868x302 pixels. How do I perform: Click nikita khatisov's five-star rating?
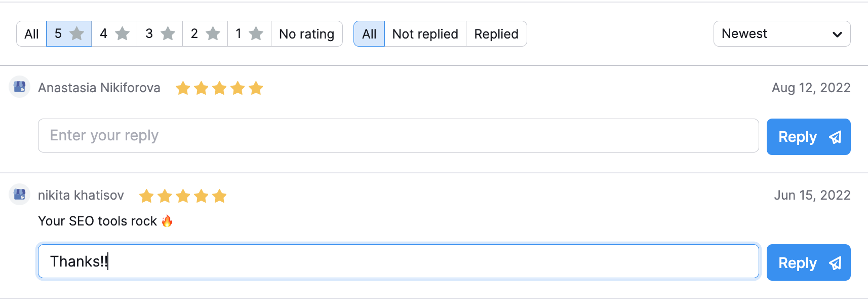pos(183,196)
